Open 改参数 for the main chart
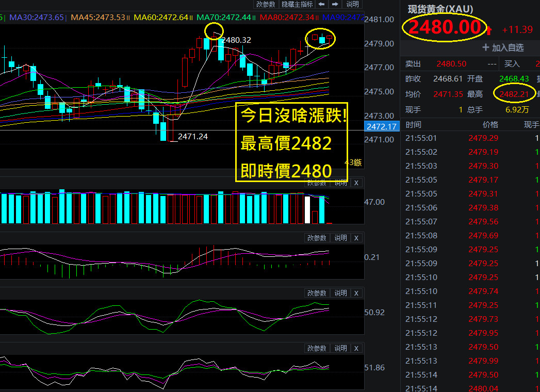Viewport: 540px width, 392px height. pyautogui.click(x=266, y=4)
